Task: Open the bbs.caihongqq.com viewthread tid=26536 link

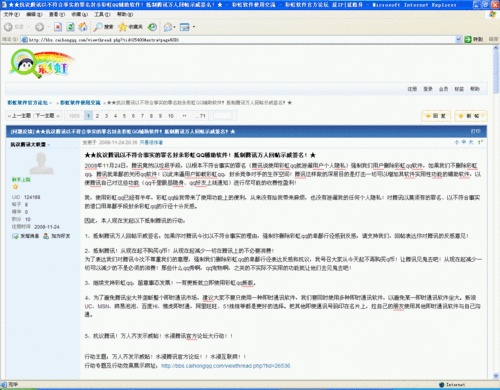Action: point(226,366)
